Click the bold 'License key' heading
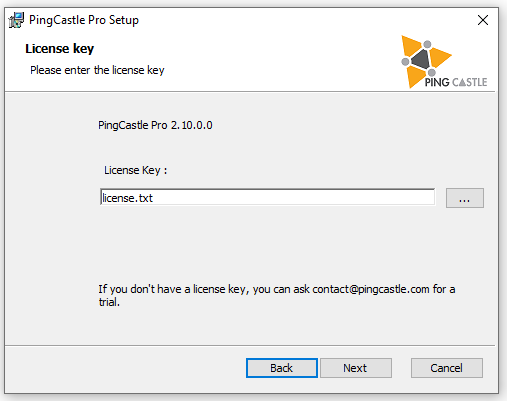Screen dimensions: 507x401 click(x=60, y=49)
